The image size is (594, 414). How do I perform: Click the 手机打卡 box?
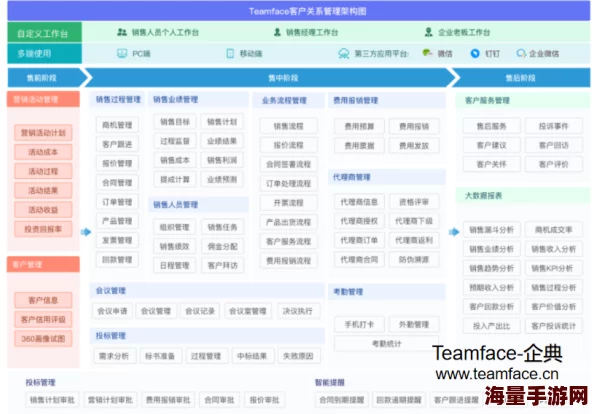tap(359, 325)
